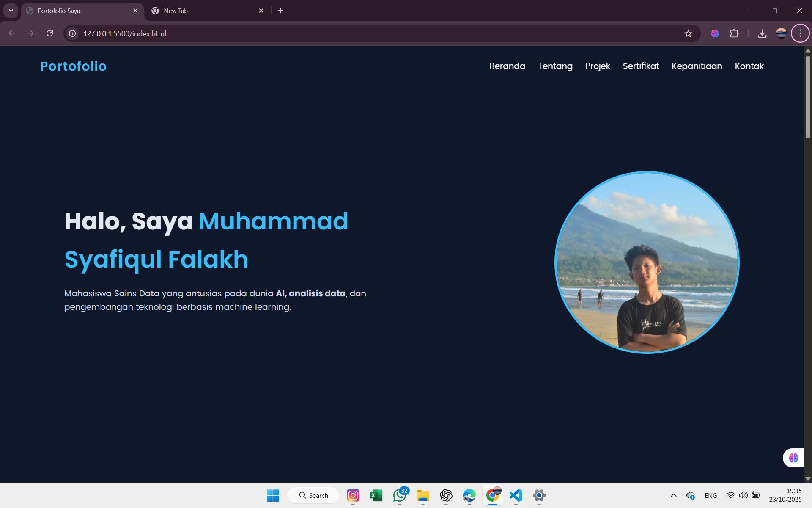812x508 pixels.
Task: Click the back navigation arrow
Action: tap(11, 33)
